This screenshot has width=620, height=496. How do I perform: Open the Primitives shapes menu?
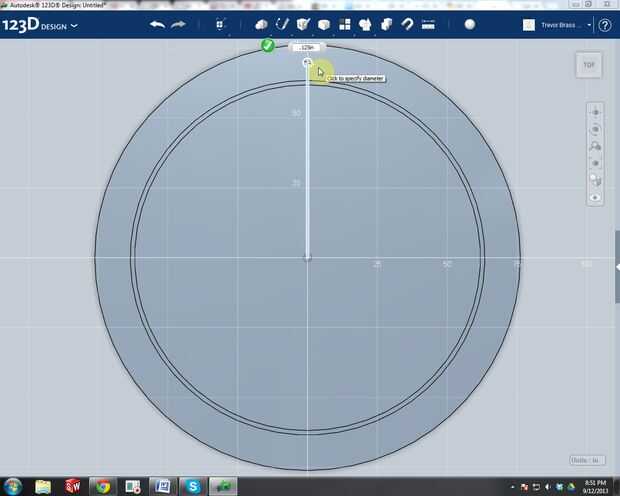click(x=261, y=25)
